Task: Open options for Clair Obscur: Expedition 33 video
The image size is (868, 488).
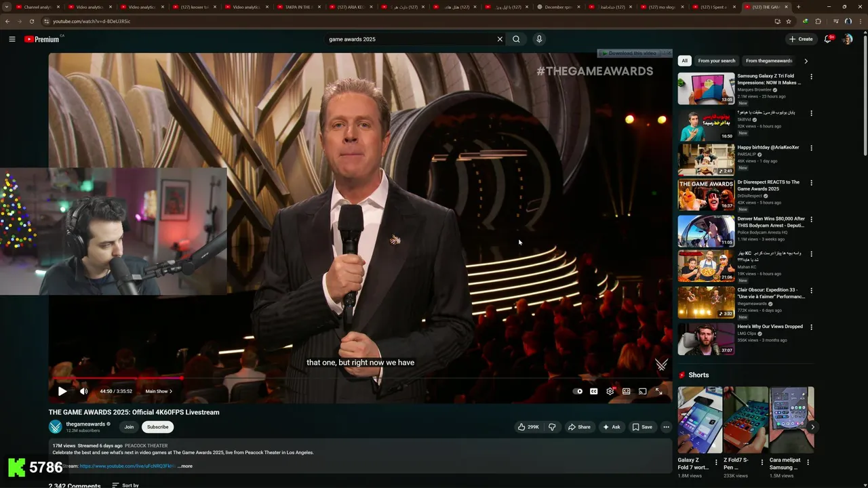Action: click(x=811, y=291)
